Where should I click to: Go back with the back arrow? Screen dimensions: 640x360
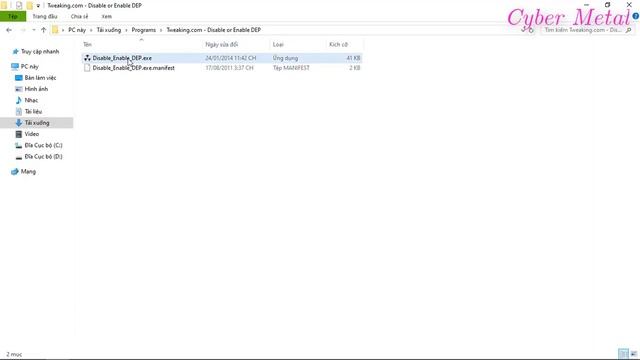[9, 30]
